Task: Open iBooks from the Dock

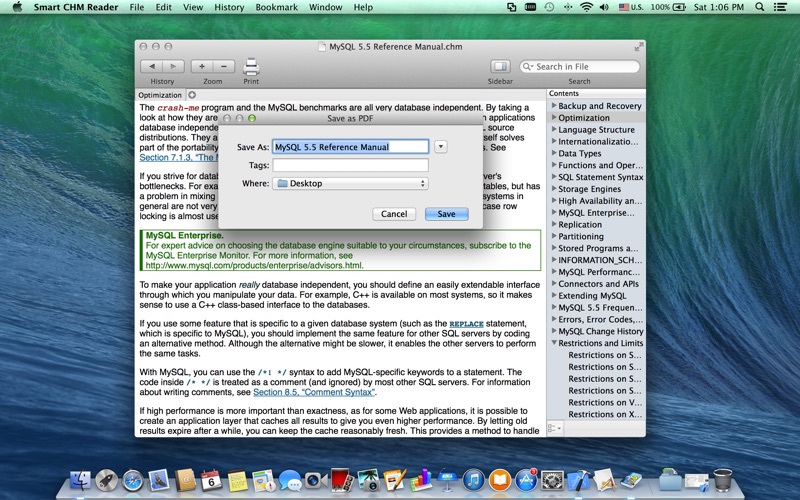Action: pyautogui.click(x=499, y=481)
